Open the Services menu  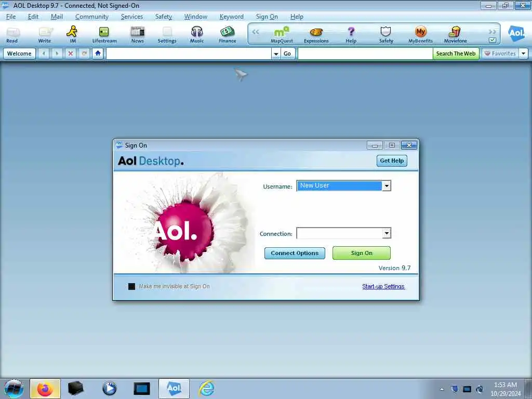pos(131,17)
